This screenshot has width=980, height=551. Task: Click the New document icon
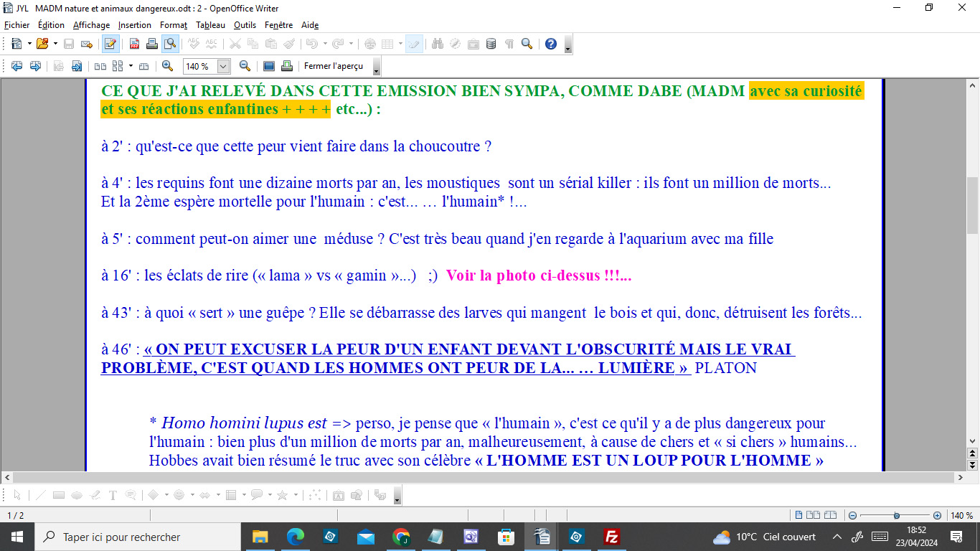(17, 44)
